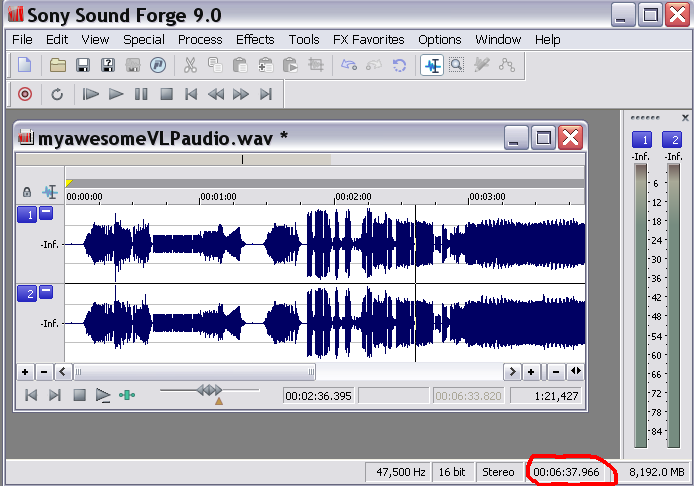Pause playback in transport toolbar

click(x=141, y=94)
